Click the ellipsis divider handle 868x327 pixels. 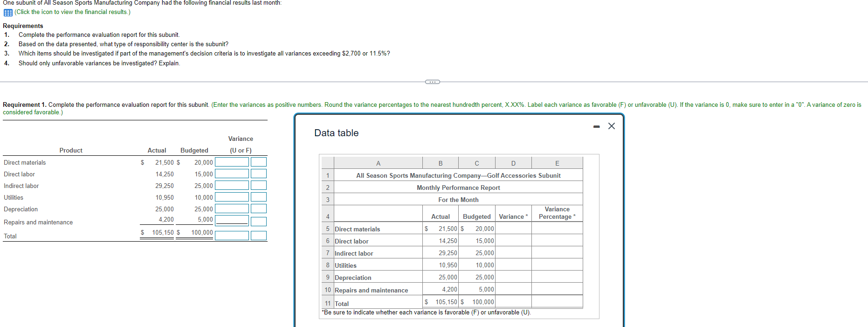432,82
